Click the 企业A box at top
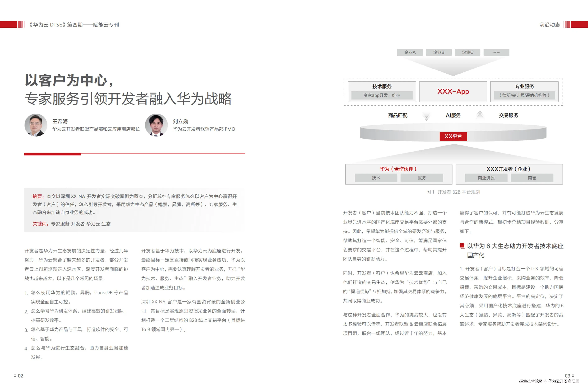 point(410,52)
